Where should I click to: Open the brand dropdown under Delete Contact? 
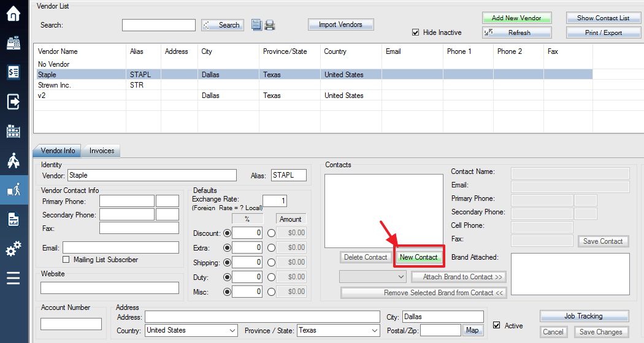tap(372, 277)
